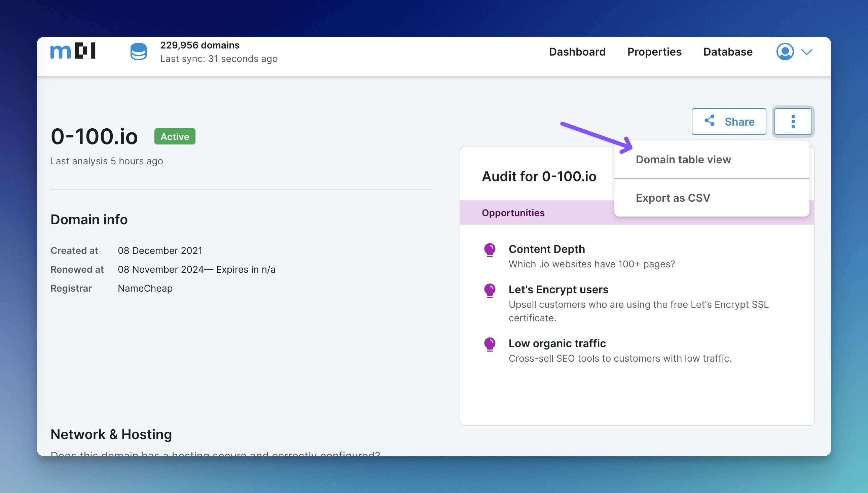Viewport: 868px width, 493px height.
Task: Select Domain table view menu entry
Action: pyautogui.click(x=711, y=160)
